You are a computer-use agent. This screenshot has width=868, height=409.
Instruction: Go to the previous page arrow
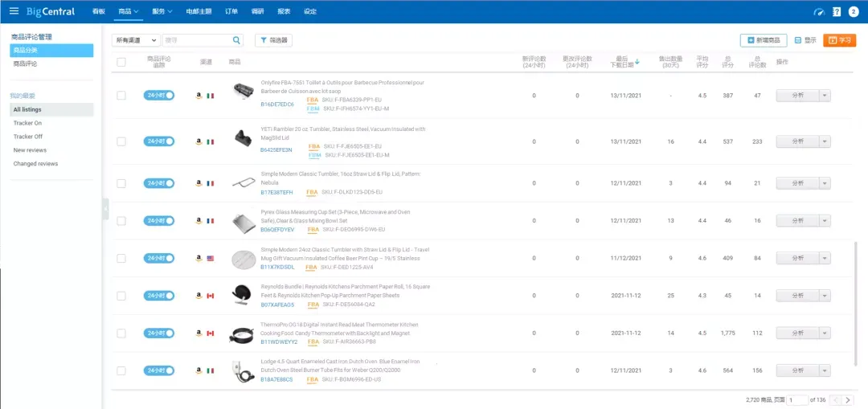tap(835, 400)
